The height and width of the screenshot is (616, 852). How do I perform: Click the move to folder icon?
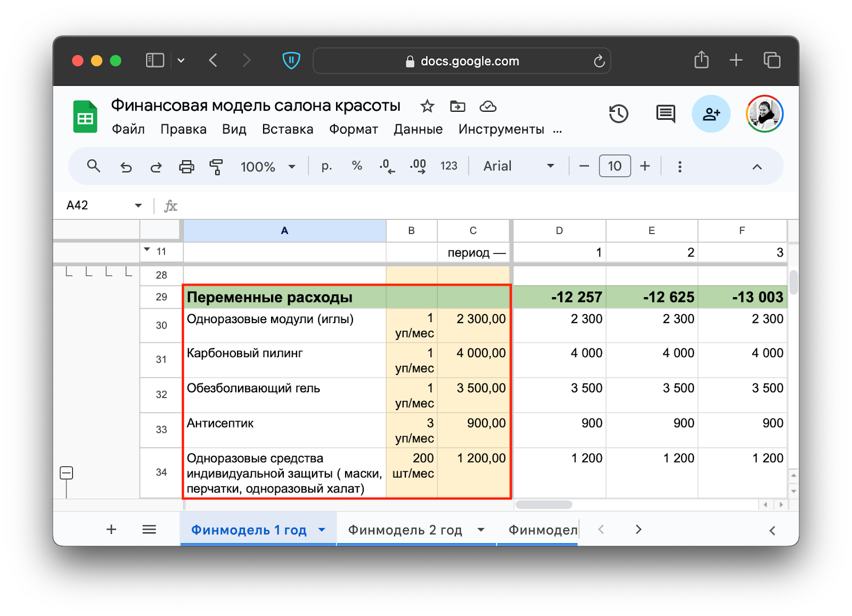(457, 106)
